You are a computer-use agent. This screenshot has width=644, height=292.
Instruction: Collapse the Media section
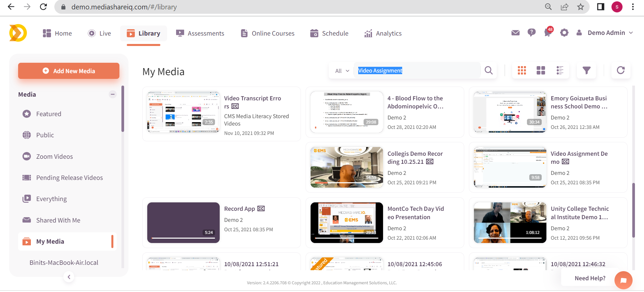(113, 94)
